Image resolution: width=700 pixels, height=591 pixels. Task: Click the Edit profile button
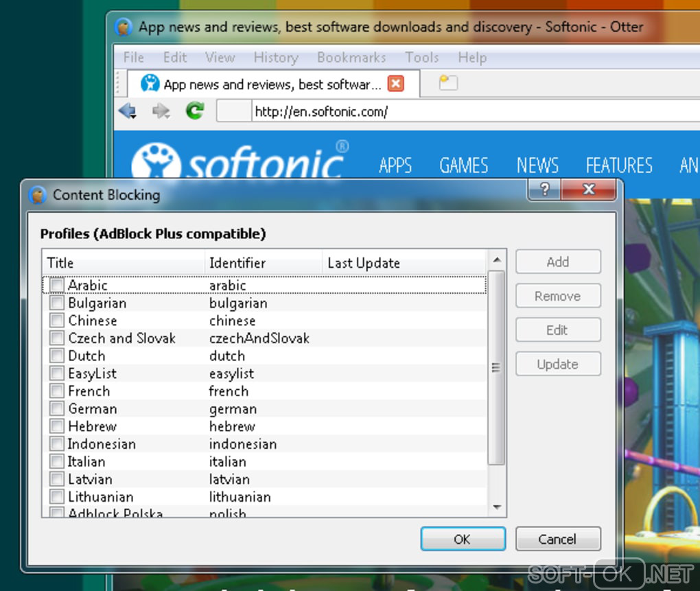558,330
